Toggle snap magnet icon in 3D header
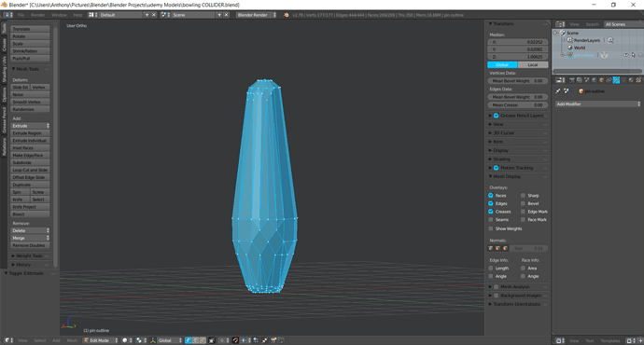This screenshot has height=345, width=644. click(235, 340)
